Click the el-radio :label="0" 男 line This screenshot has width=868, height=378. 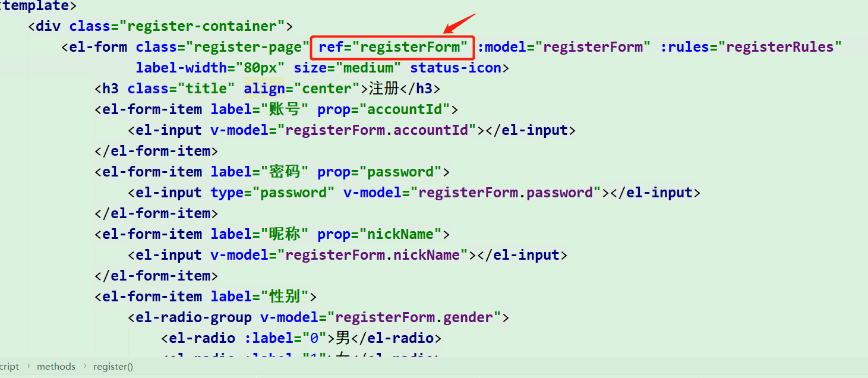click(x=301, y=338)
